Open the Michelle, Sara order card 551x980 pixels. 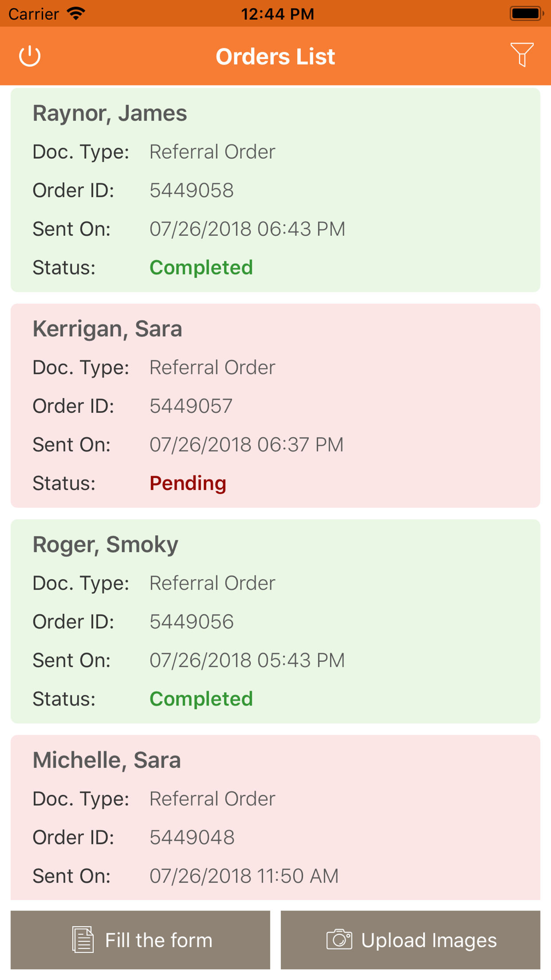point(275,817)
